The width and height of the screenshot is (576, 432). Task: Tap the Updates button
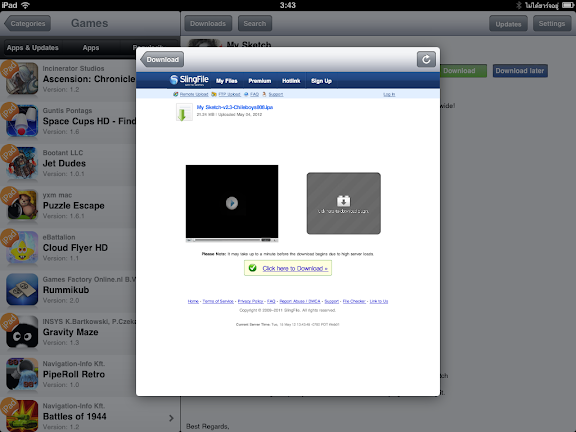(x=508, y=24)
